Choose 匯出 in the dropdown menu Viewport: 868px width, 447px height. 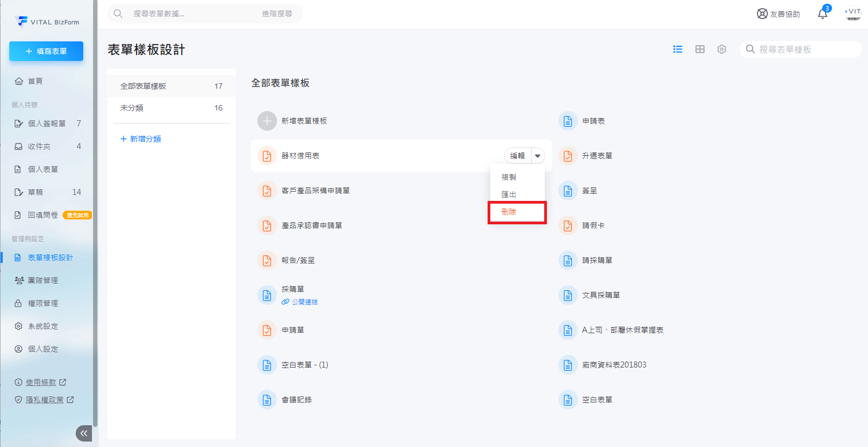click(x=509, y=194)
